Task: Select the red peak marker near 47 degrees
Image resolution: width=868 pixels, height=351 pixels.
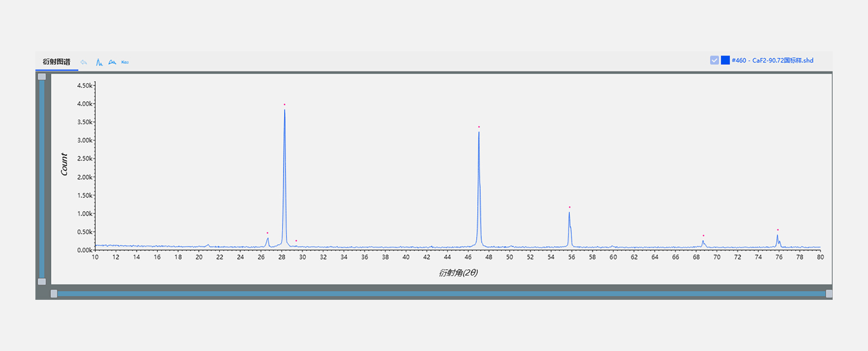Action: 479,127
